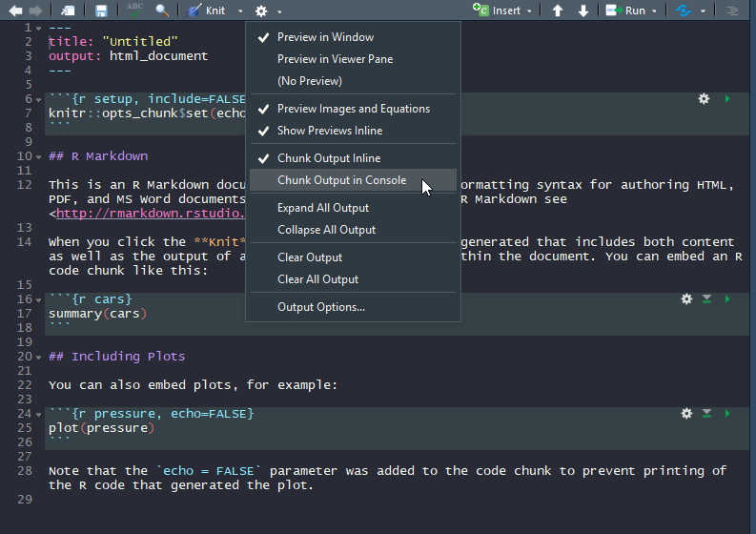Open dropdown arrow next to toolbar gear
Screen dimensions: 756x534
(x=279, y=11)
